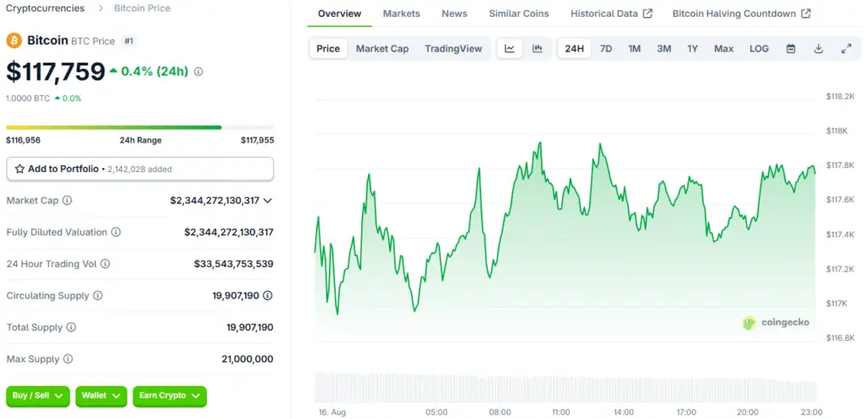The height and width of the screenshot is (419, 868).
Task: Click the $117,759 price text
Action: (x=55, y=71)
